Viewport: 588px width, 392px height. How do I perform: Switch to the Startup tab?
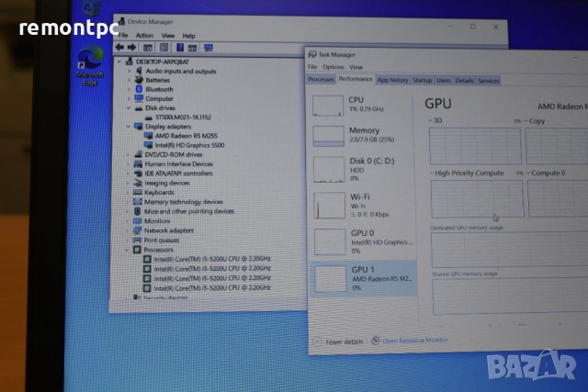coord(422,80)
